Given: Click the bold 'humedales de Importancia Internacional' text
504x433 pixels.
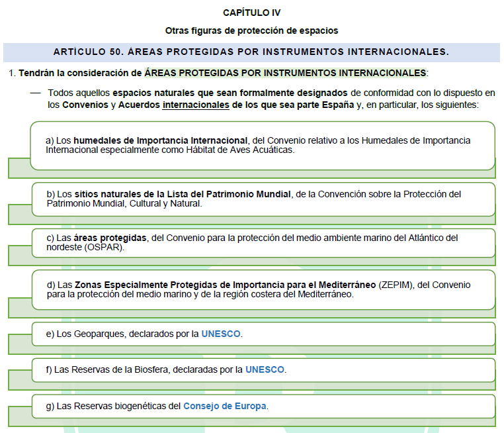Looking at the screenshot, I should [x=161, y=140].
